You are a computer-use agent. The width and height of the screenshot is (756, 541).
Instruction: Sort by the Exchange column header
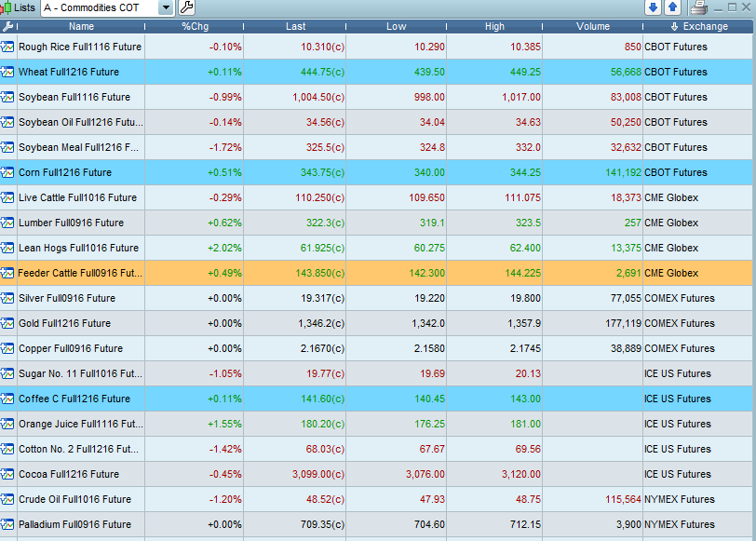699,26
